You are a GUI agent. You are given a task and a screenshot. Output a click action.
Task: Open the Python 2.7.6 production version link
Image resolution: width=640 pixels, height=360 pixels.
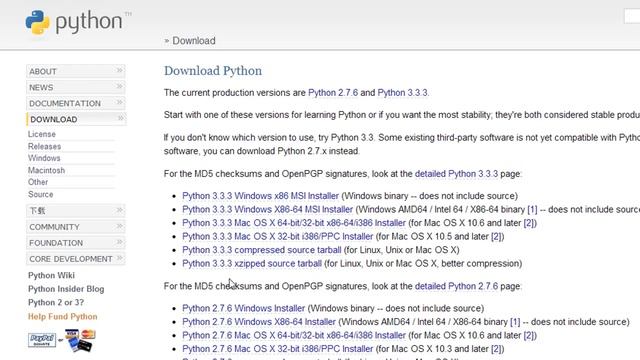(x=333, y=93)
